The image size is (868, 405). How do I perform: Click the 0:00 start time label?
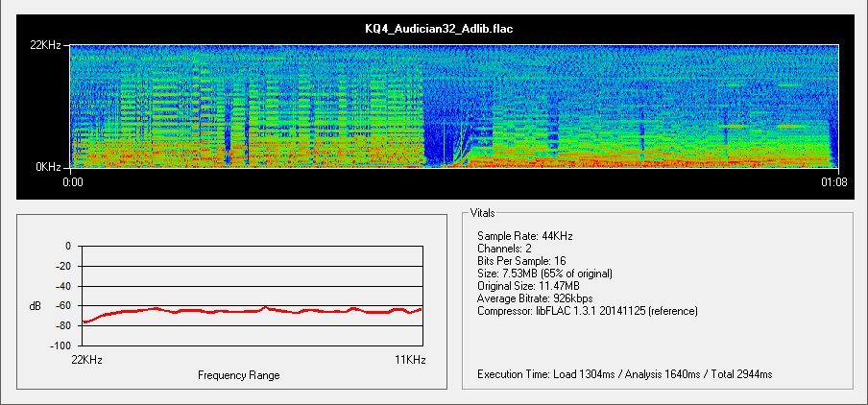(74, 182)
